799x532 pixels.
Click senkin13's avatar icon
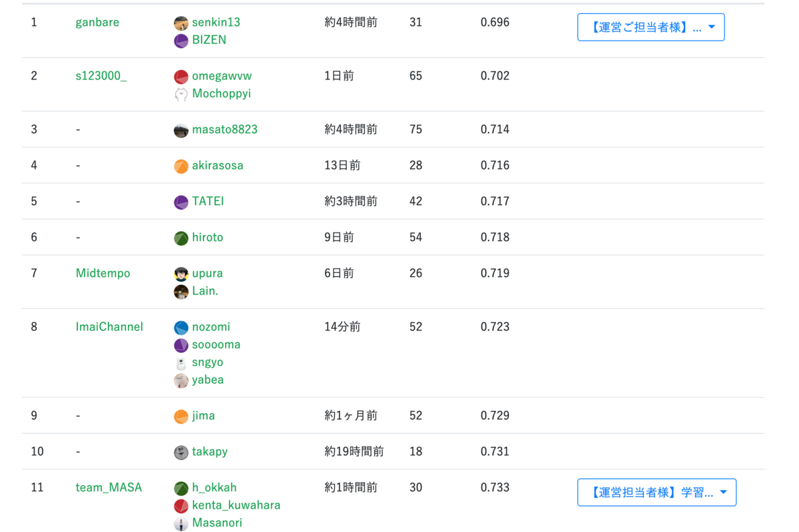tap(180, 22)
